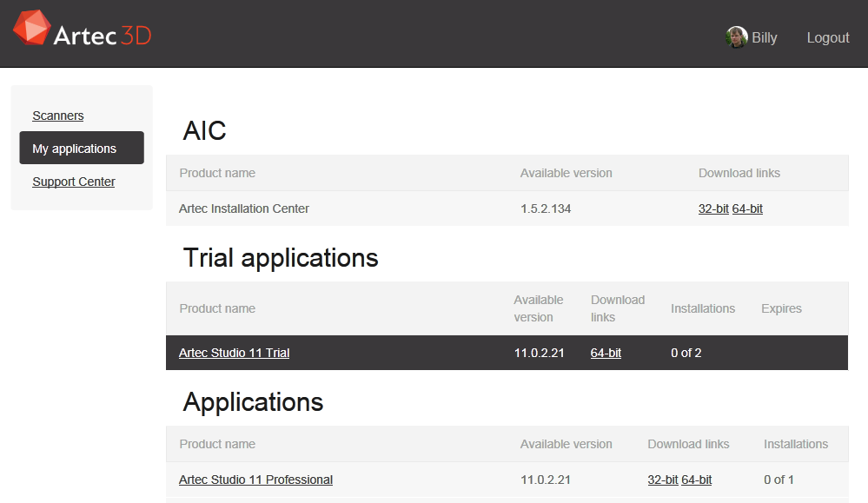Screen dimensions: 868x503
Task: Click the Expires column header
Action: pyautogui.click(x=781, y=308)
